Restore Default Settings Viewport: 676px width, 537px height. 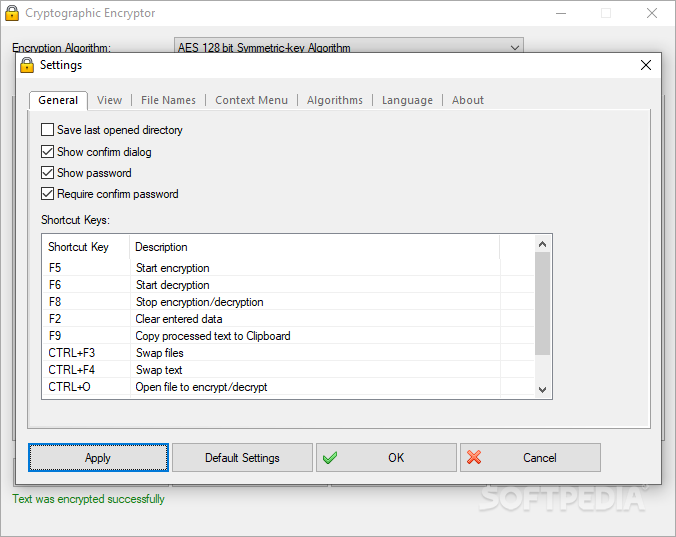coord(242,458)
